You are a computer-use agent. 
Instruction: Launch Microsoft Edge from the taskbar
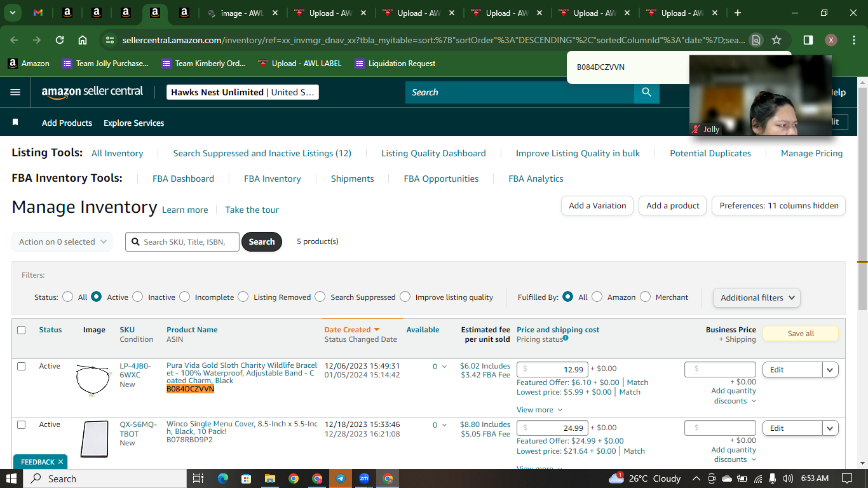pyautogui.click(x=222, y=478)
